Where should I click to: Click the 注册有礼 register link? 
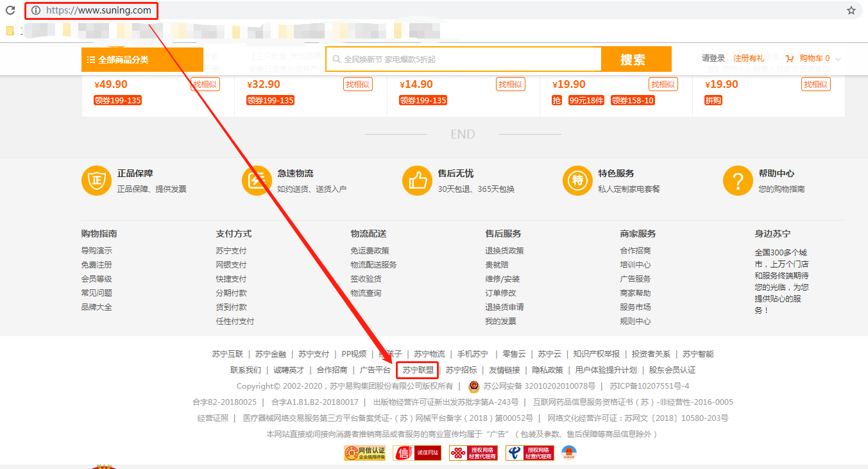(x=749, y=58)
